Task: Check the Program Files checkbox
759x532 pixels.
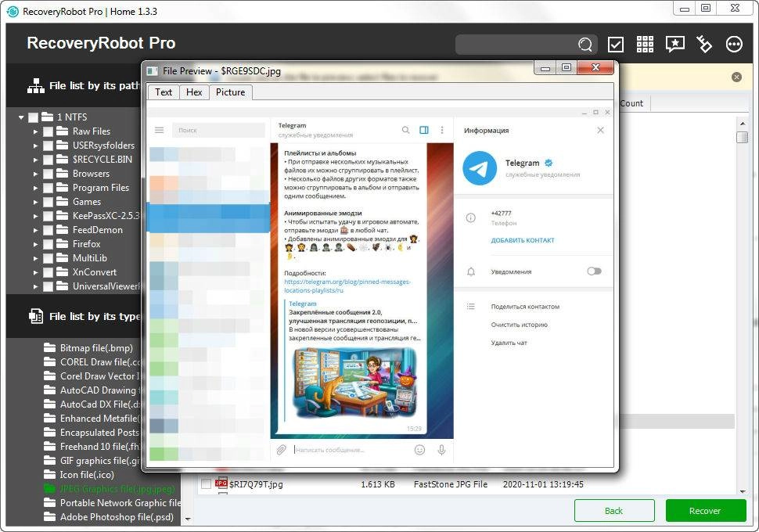Action: 48,187
